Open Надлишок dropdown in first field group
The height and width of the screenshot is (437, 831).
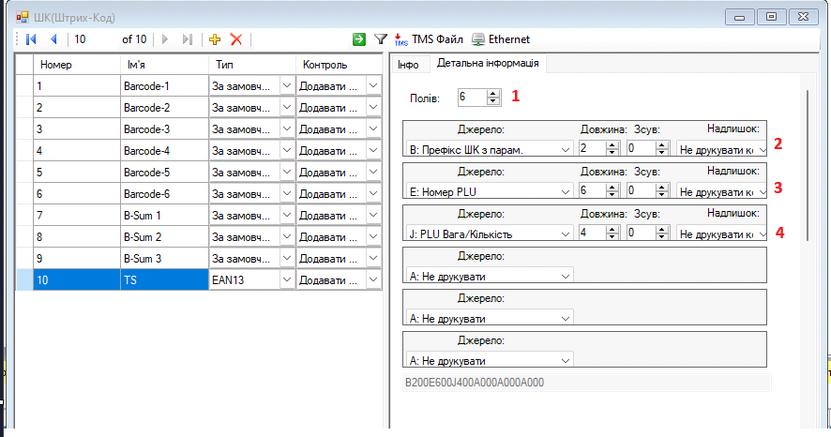coord(762,148)
